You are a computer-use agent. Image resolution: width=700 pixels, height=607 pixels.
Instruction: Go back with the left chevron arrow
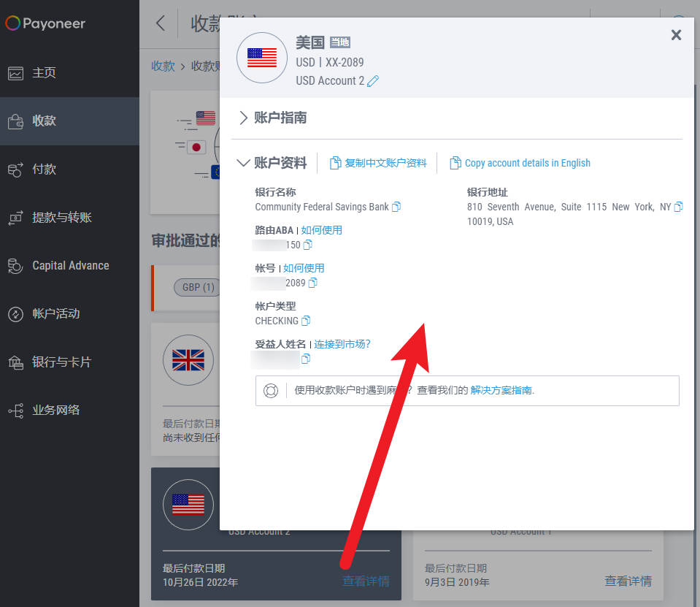click(x=161, y=23)
